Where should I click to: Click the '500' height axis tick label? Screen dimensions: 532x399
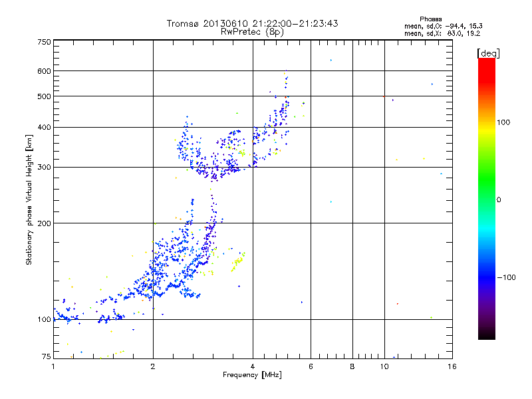(x=44, y=96)
